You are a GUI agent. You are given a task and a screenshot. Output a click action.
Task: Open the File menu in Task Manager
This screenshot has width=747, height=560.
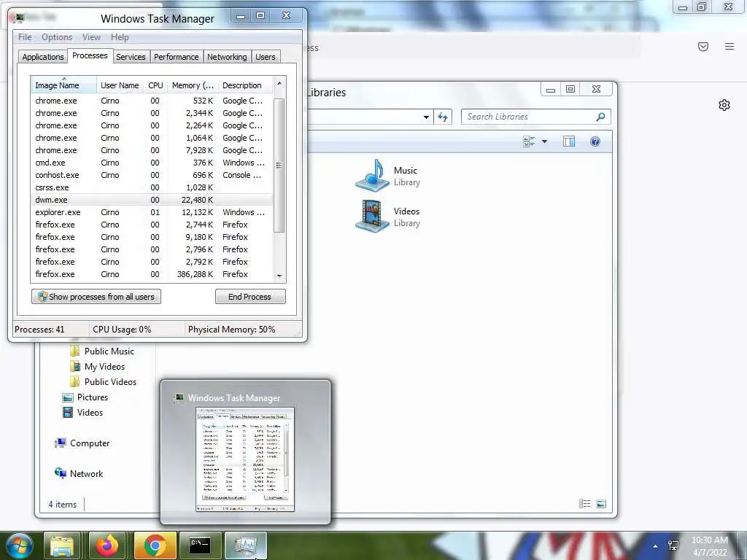click(25, 37)
